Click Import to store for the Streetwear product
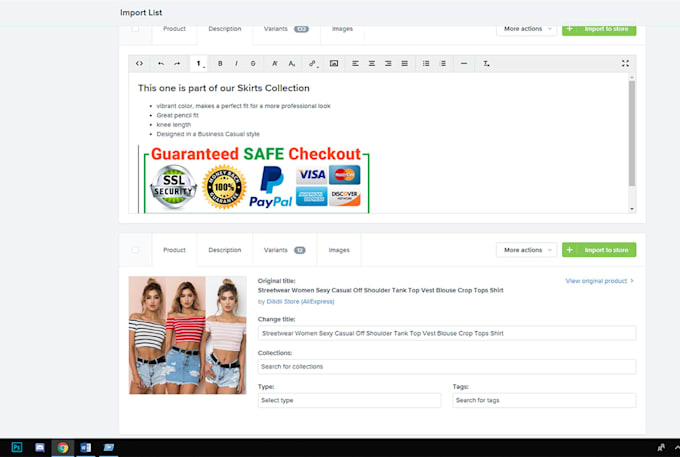Screen dimensions: 680x457 pyautogui.click(x=599, y=250)
